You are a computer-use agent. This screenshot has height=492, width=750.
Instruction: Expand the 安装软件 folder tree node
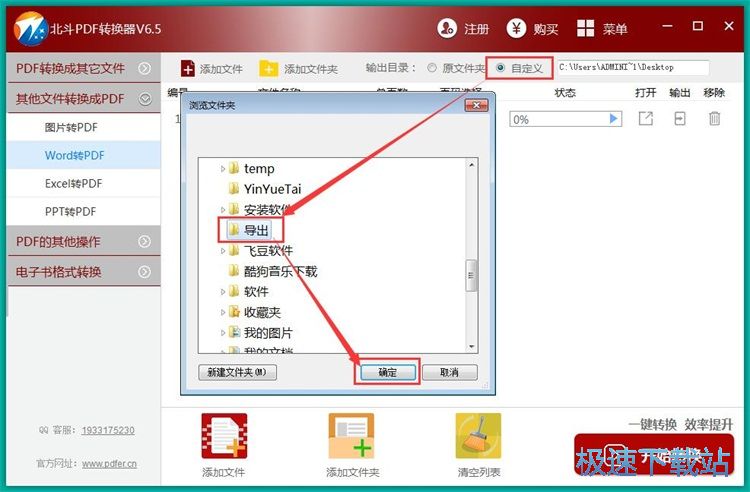click(x=222, y=209)
